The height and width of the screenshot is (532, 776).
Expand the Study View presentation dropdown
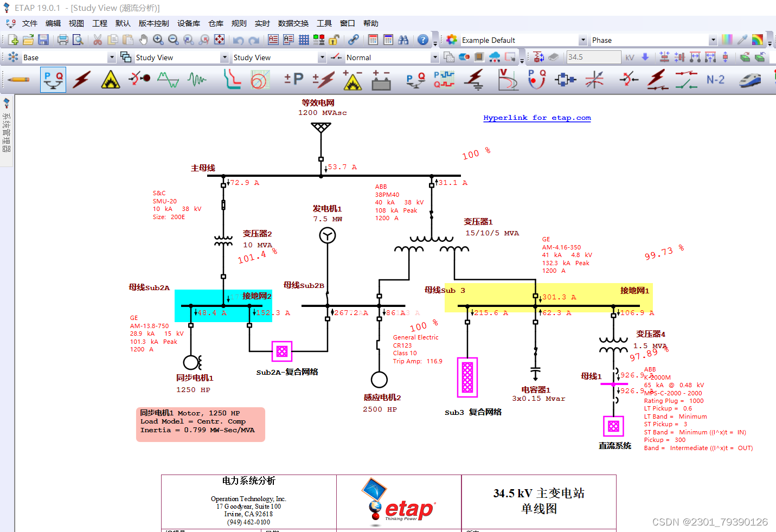tap(224, 57)
